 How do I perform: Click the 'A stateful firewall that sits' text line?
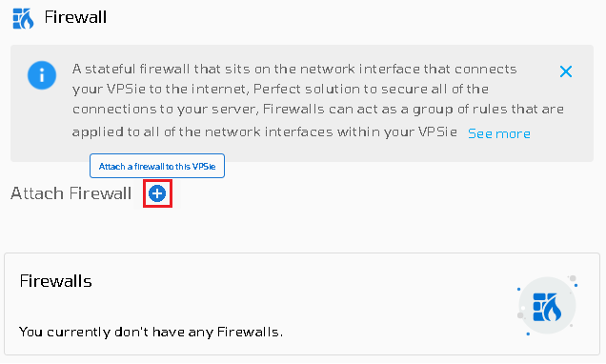click(x=294, y=70)
